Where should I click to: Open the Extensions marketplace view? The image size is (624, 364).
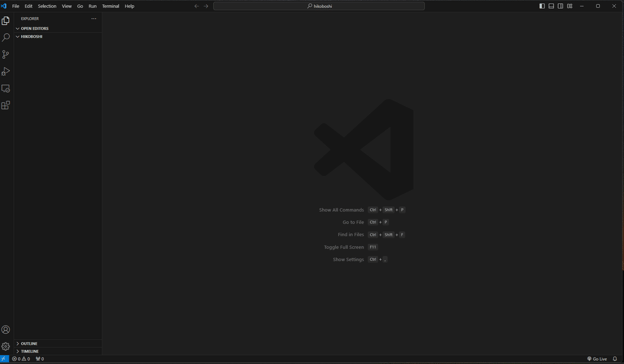coord(6,105)
